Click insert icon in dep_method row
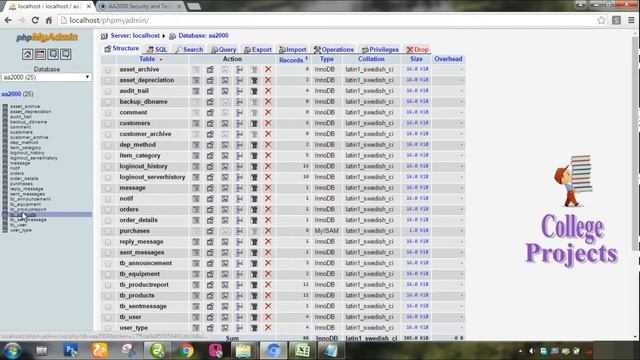The height and width of the screenshot is (360, 640). tap(239, 145)
